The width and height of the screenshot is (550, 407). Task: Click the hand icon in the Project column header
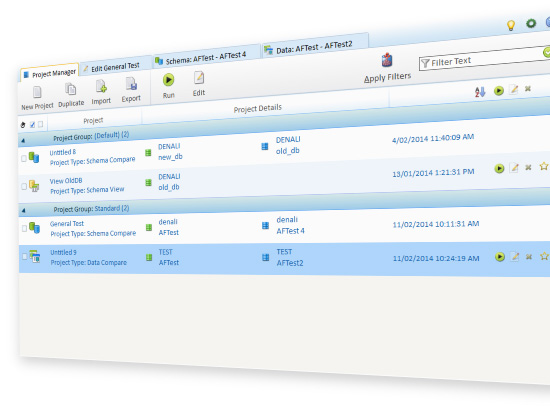[23, 125]
